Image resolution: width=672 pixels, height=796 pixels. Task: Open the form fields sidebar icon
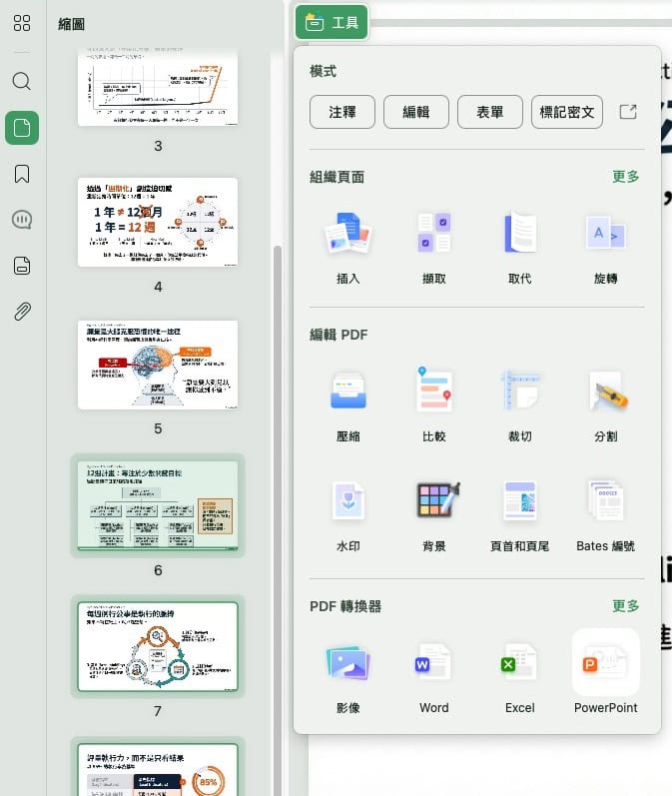click(x=22, y=266)
